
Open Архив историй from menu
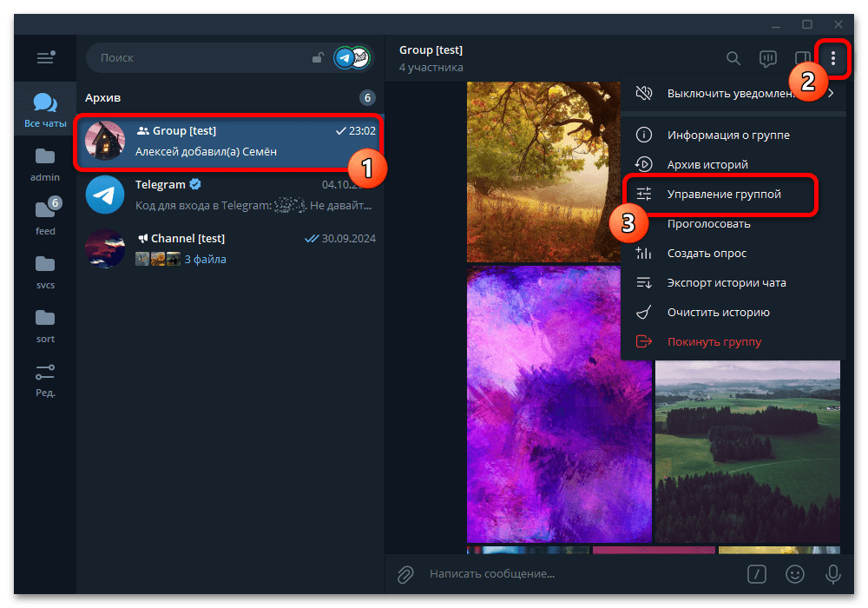pos(733,164)
